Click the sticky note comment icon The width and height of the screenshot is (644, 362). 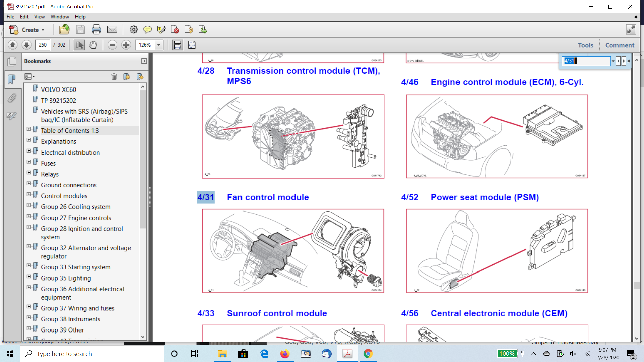147,30
